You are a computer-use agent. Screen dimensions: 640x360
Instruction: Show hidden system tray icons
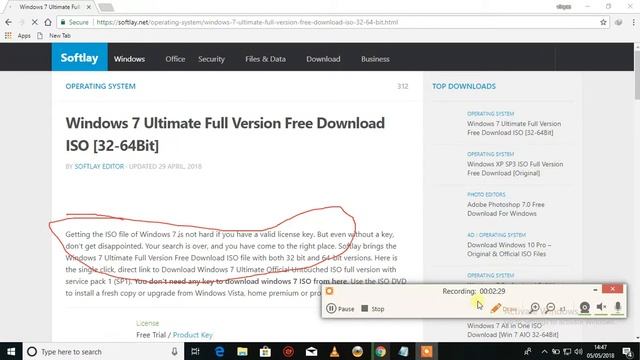tap(544, 351)
